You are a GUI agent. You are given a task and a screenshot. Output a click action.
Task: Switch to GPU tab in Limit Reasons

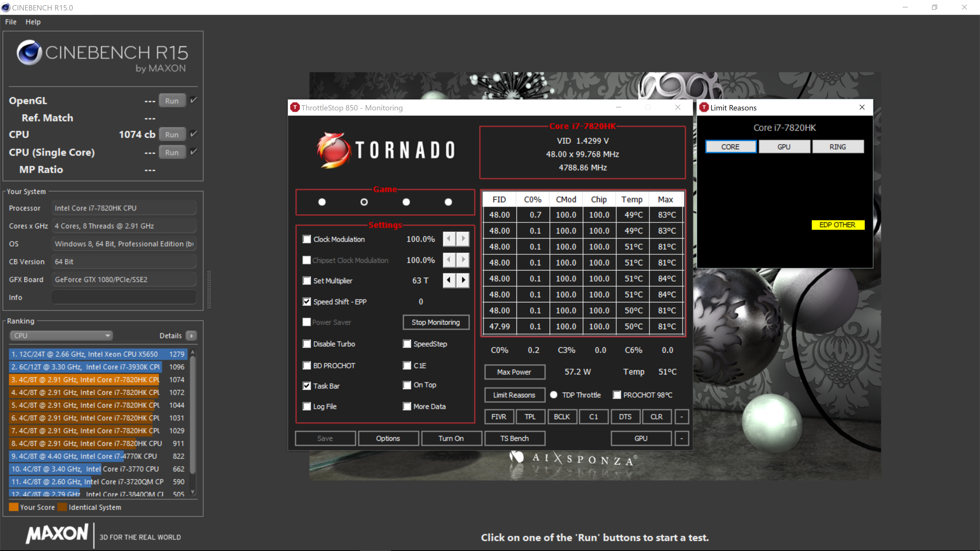click(x=784, y=147)
